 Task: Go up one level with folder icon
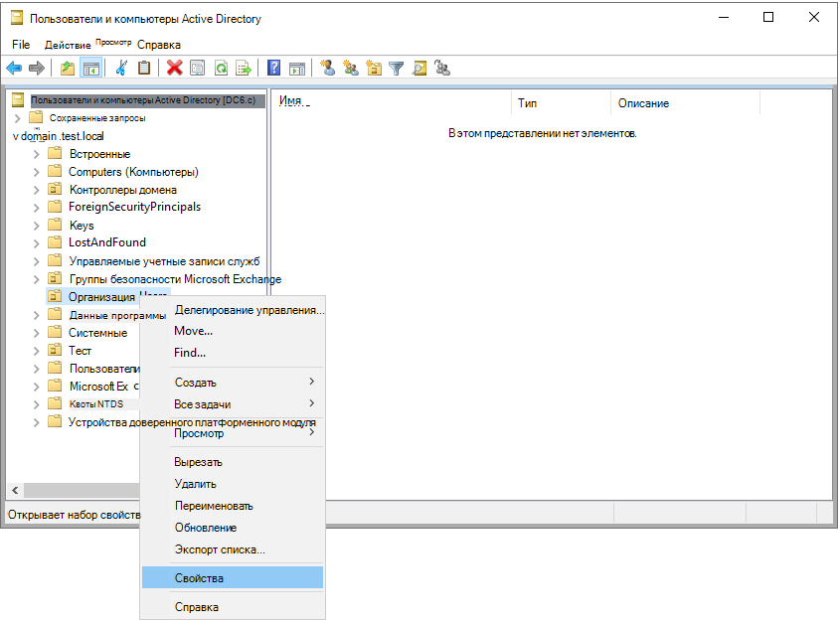pyautogui.click(x=68, y=68)
